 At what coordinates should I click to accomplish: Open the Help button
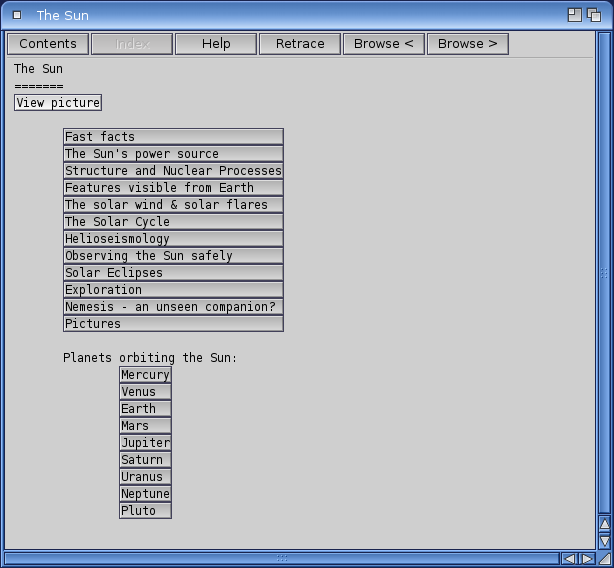pyautogui.click(x=216, y=44)
